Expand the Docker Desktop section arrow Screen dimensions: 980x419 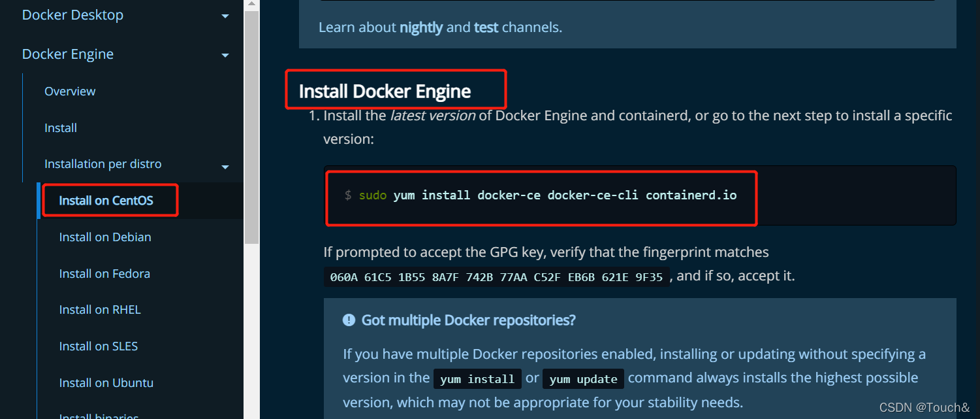(x=225, y=16)
